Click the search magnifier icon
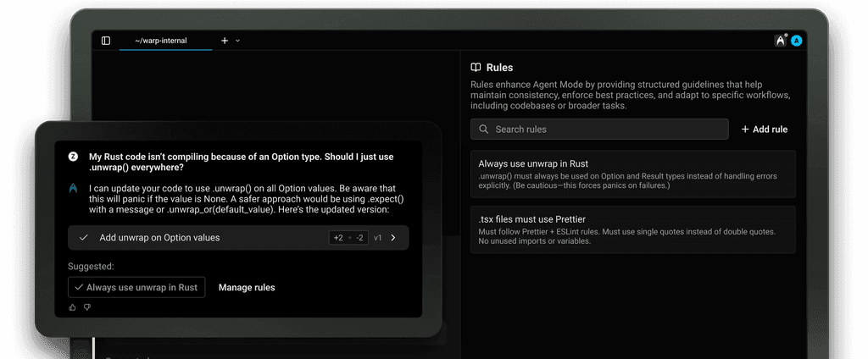Image resolution: width=868 pixels, height=359 pixels. pyautogui.click(x=483, y=129)
